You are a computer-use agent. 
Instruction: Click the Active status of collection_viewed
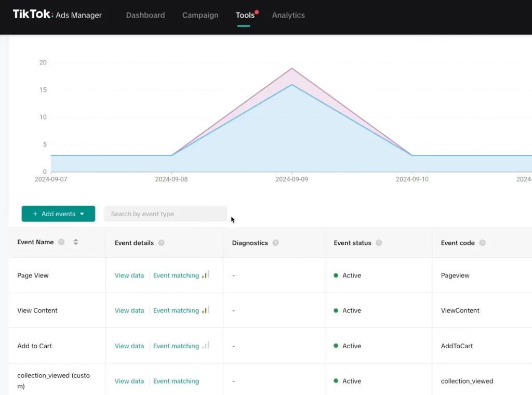click(348, 381)
